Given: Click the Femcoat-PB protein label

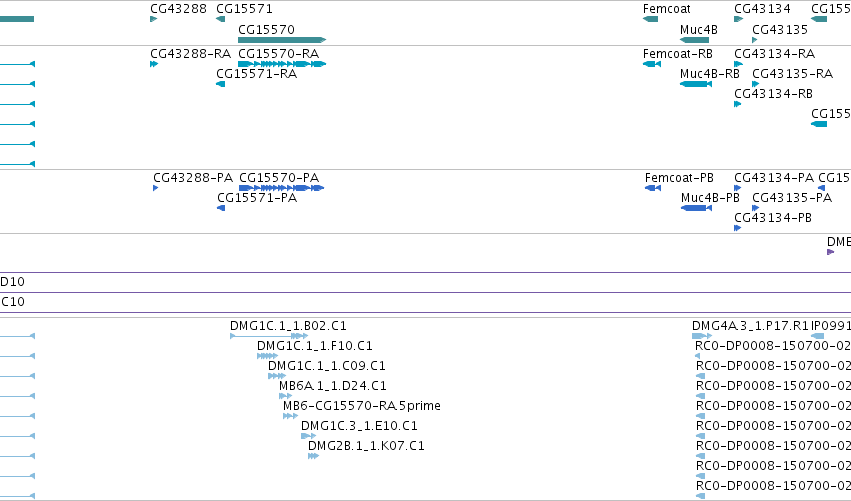Looking at the screenshot, I should (x=679, y=178).
